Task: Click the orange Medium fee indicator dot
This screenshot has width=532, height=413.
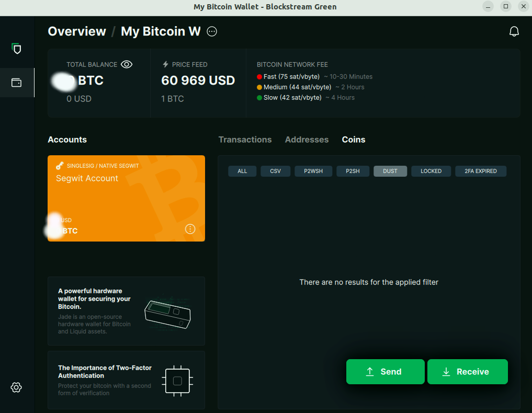Action: coord(259,87)
